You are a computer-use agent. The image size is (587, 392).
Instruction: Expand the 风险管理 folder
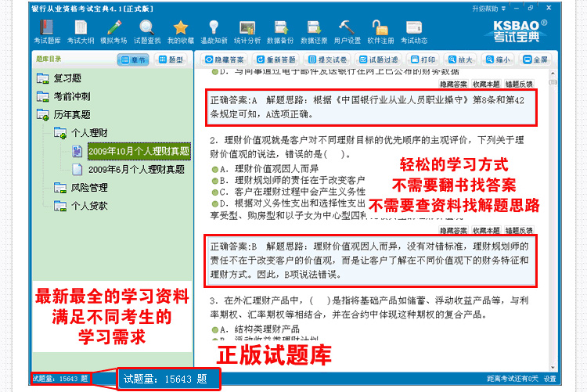(x=81, y=188)
